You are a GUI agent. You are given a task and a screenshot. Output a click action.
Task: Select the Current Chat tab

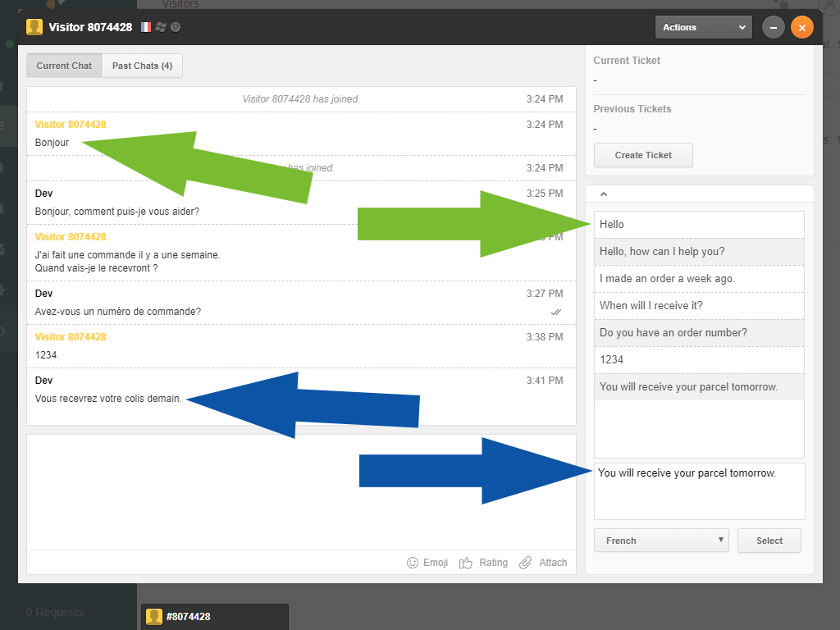tap(64, 66)
